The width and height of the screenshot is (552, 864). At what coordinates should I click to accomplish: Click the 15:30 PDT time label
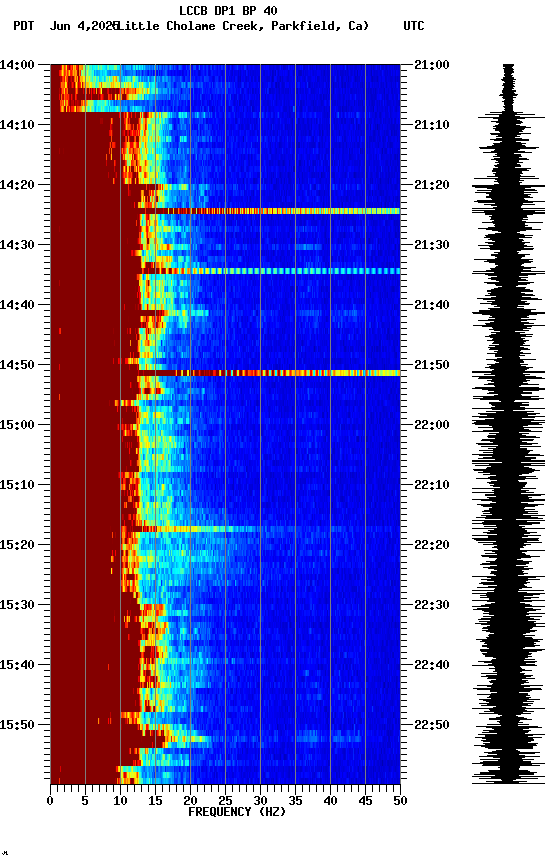17,606
